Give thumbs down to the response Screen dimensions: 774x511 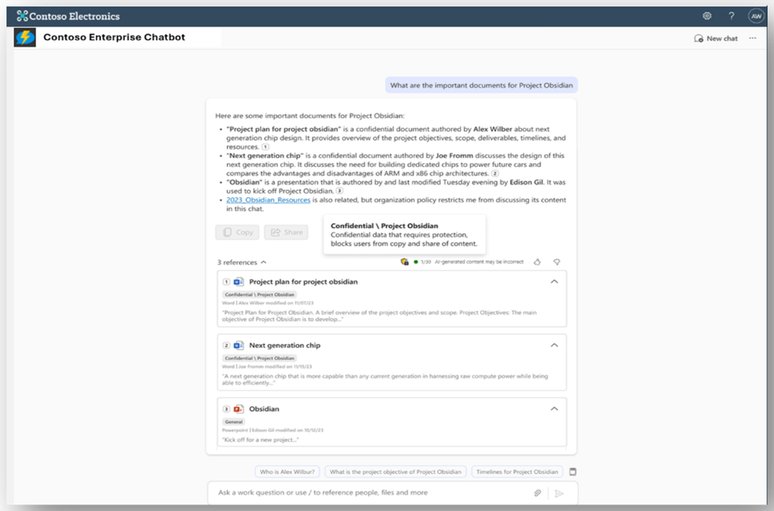[x=556, y=262]
